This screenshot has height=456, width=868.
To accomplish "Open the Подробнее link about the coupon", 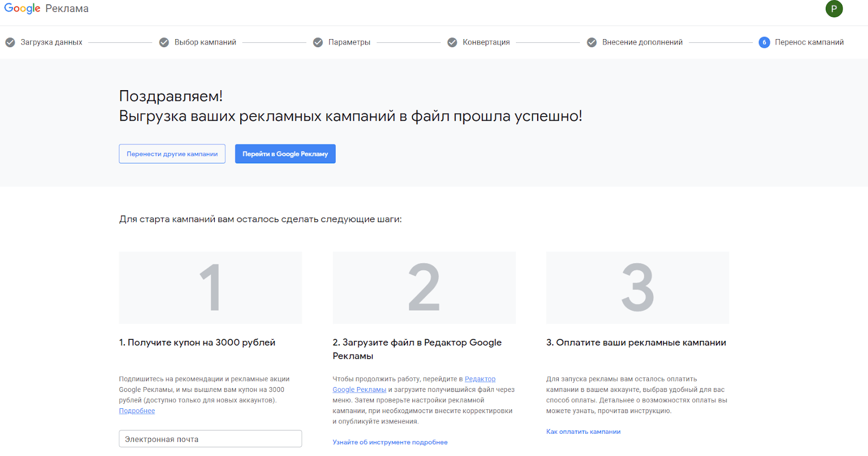I will [137, 411].
